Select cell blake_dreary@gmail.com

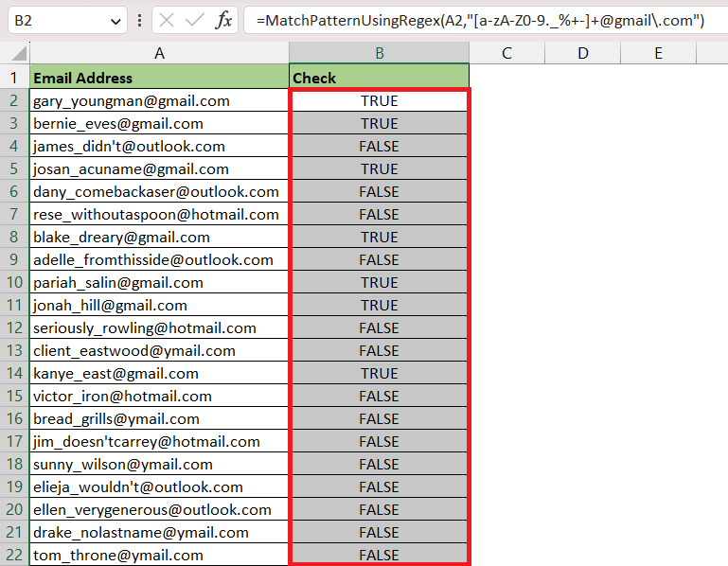pyautogui.click(x=159, y=237)
